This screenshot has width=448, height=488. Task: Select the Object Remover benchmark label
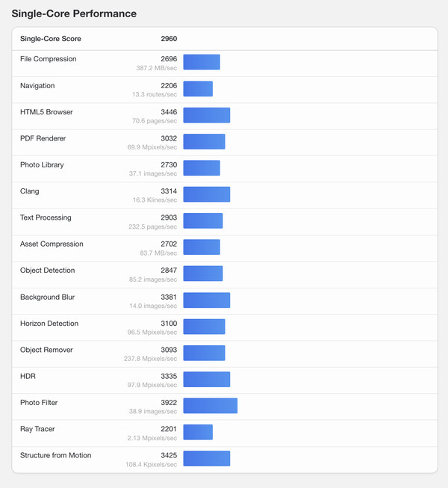coord(46,350)
